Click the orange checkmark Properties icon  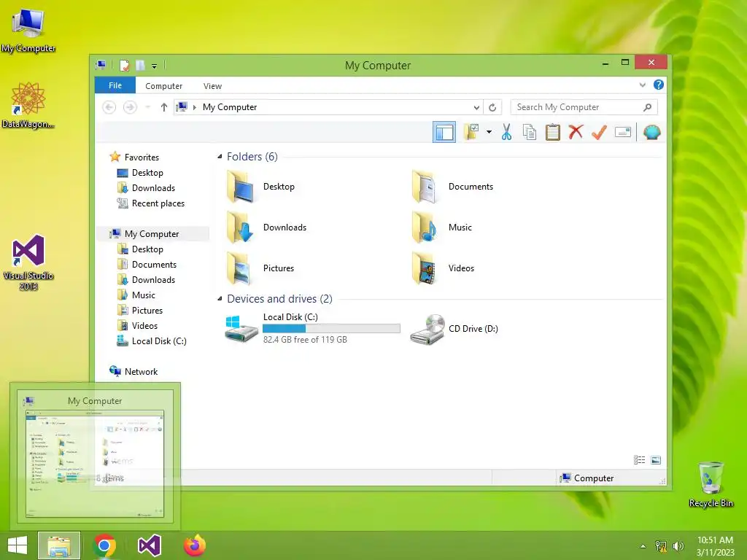tap(599, 132)
